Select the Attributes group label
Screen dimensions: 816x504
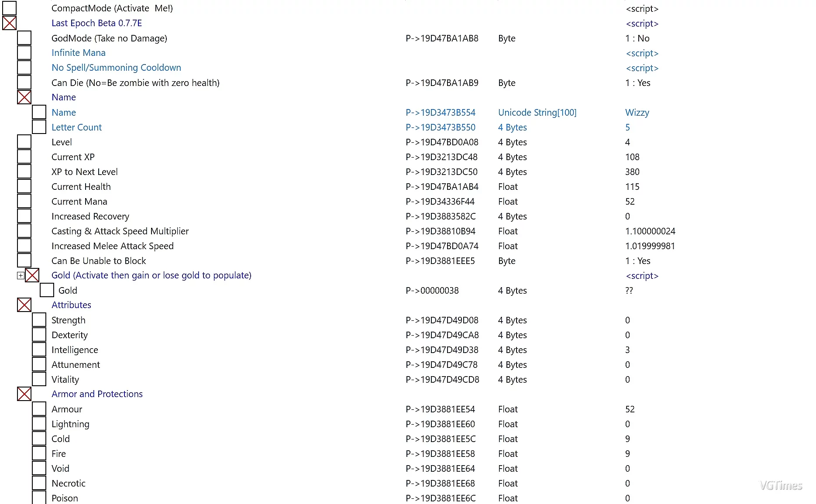(x=71, y=305)
